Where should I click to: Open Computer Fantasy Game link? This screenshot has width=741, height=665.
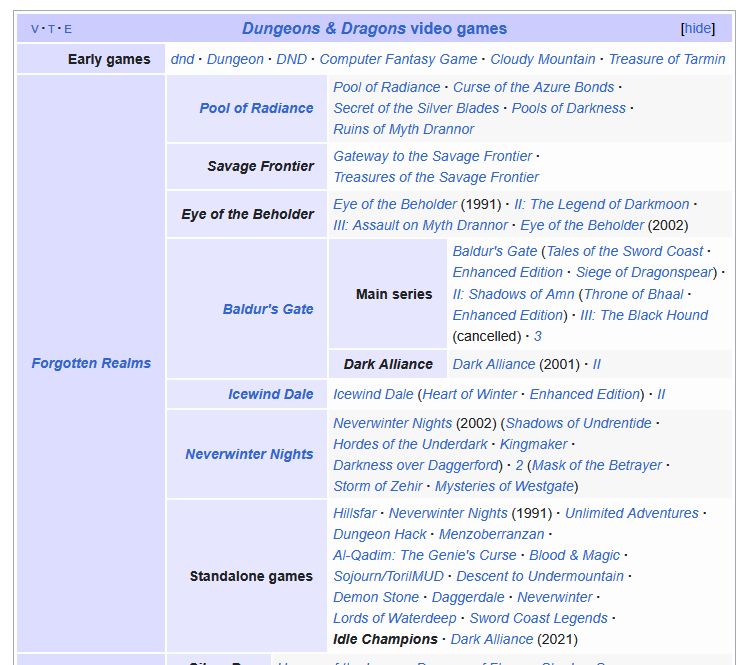click(x=398, y=59)
